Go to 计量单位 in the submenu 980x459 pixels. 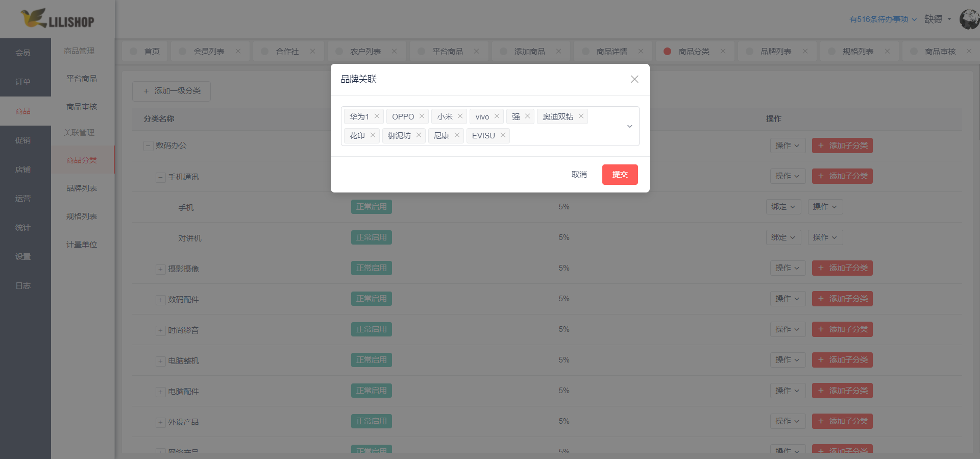tap(82, 244)
